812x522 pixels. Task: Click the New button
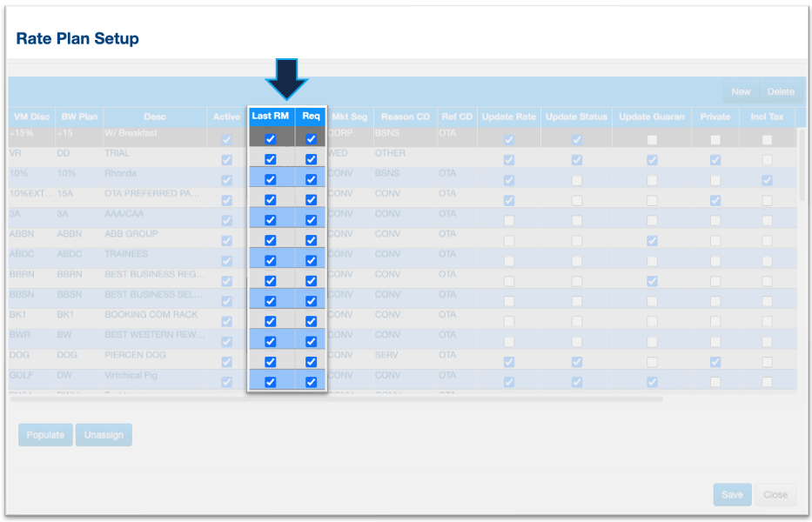point(741,91)
